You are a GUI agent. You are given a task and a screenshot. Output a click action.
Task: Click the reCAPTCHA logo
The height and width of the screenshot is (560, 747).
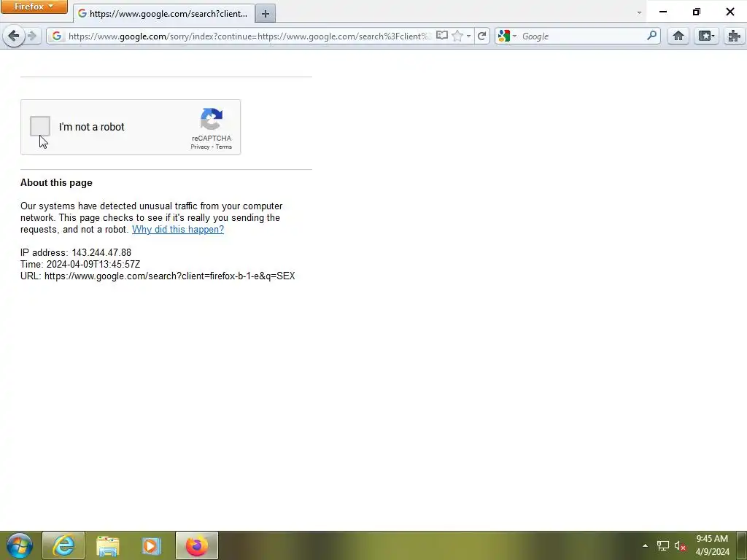[x=212, y=119]
